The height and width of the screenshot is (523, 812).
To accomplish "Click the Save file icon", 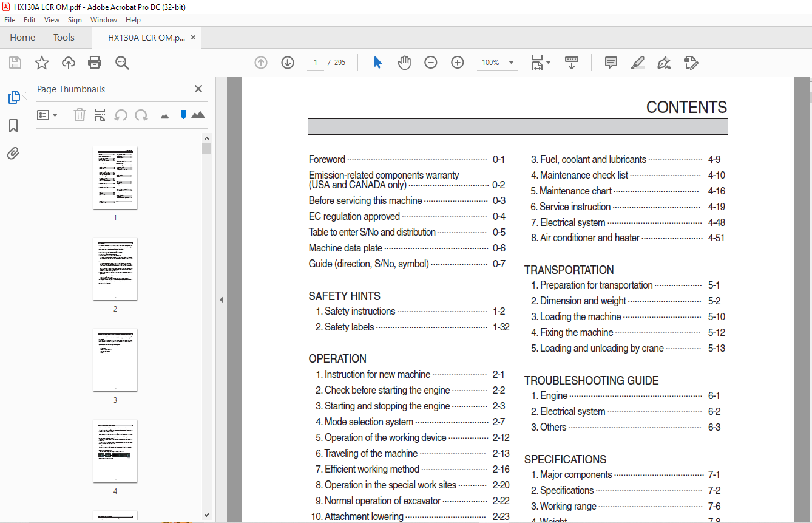I will click(15, 63).
